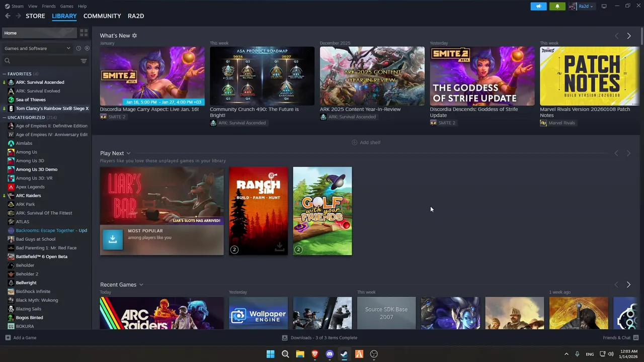The image size is (644, 362).
Task: Advance Recent Games with right arrow
Action: (x=628, y=285)
